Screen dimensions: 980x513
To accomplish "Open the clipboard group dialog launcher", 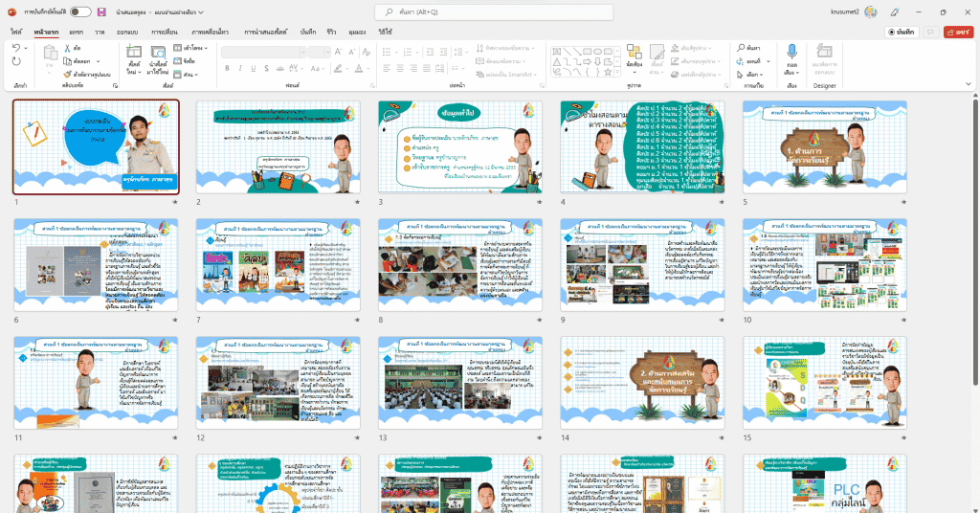I will pyautogui.click(x=115, y=85).
